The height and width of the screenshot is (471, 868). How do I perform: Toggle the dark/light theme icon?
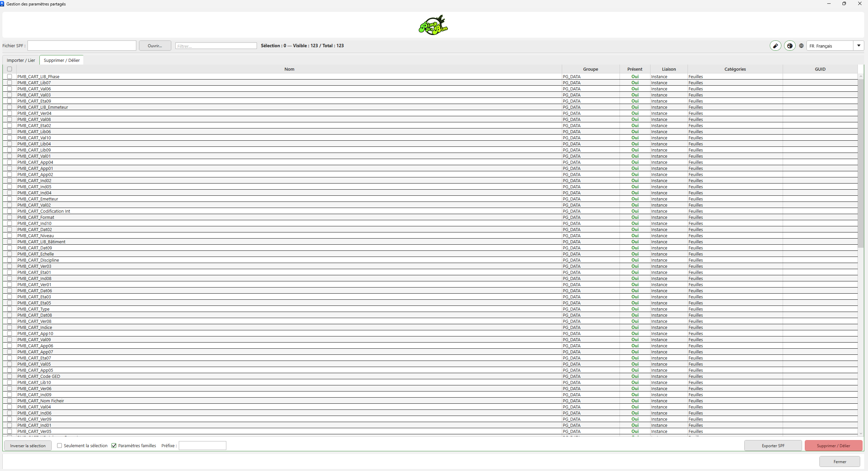tap(789, 46)
